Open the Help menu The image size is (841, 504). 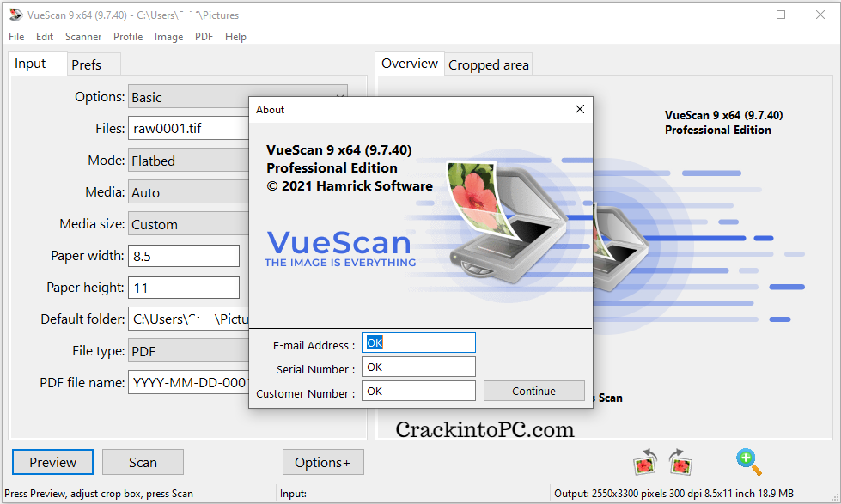coord(235,36)
